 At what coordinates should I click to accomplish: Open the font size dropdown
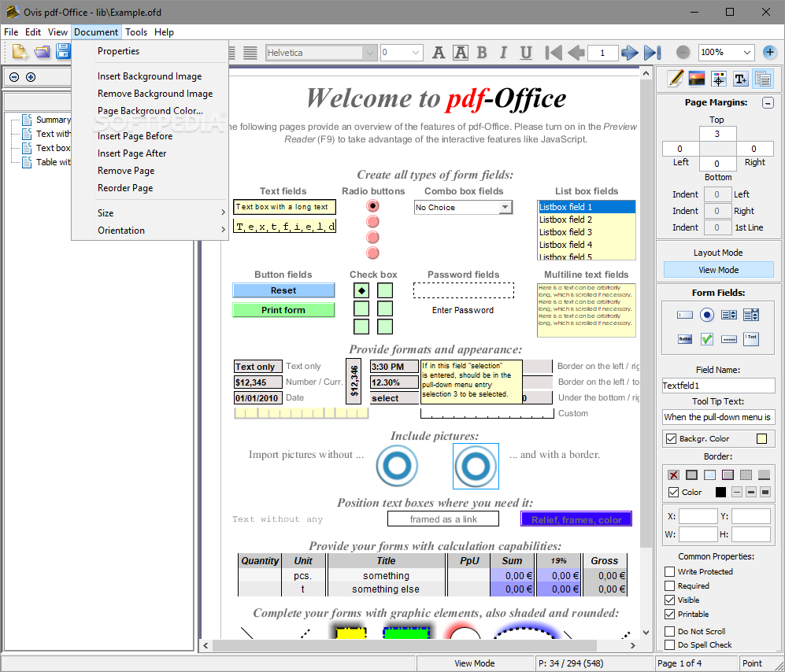[416, 53]
